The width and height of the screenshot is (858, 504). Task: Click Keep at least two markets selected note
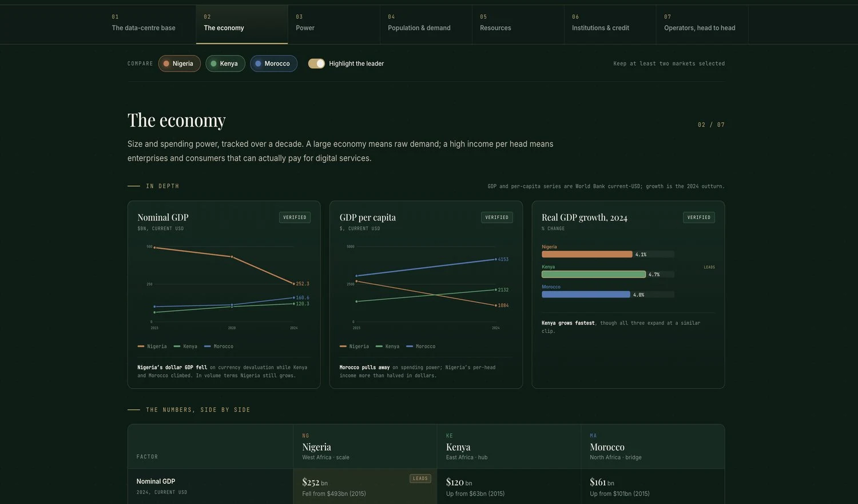pos(669,64)
